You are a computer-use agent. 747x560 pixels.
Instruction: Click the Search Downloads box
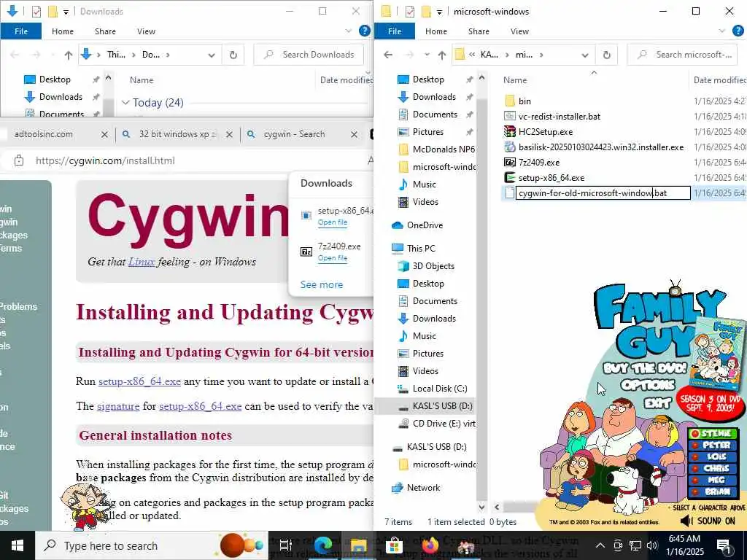(309, 55)
